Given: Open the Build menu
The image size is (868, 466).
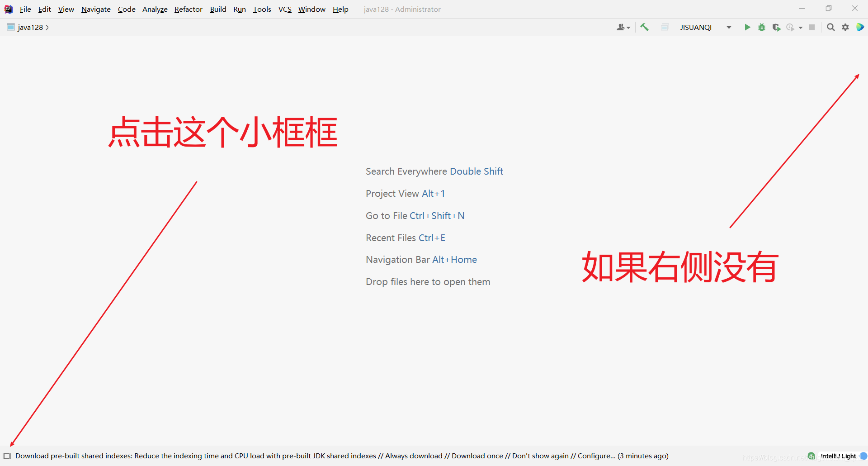Looking at the screenshot, I should [x=218, y=9].
